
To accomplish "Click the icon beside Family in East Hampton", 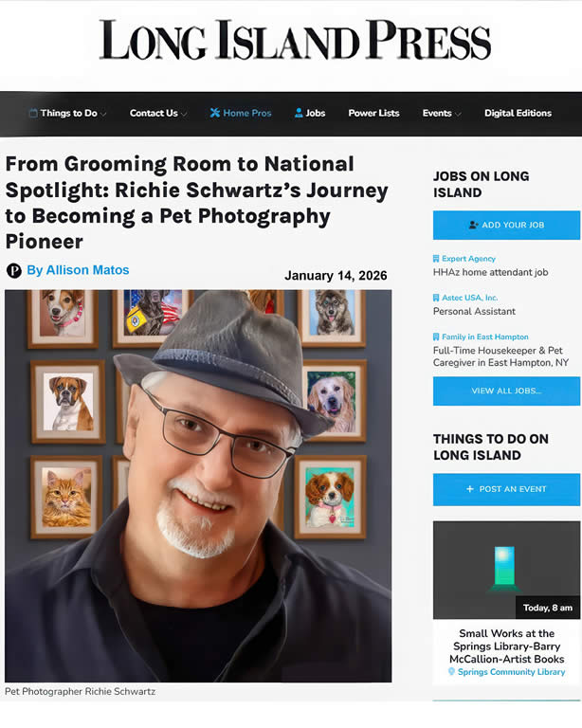I will 436,337.
